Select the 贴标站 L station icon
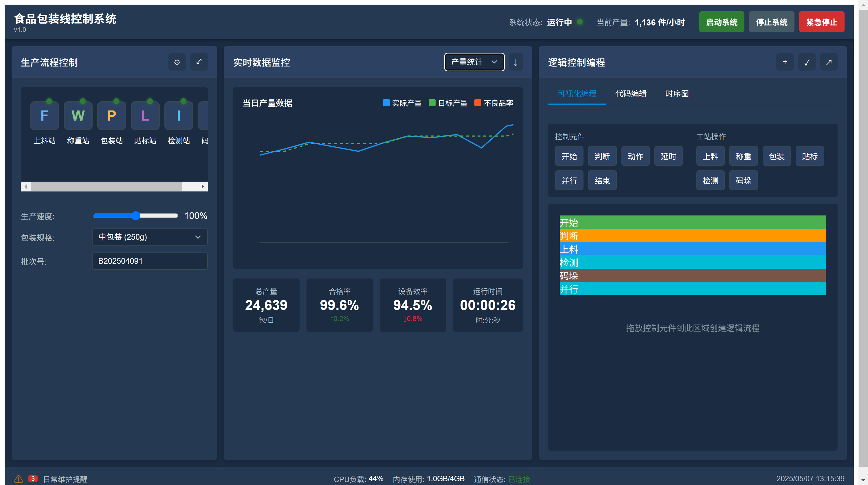 [x=145, y=115]
